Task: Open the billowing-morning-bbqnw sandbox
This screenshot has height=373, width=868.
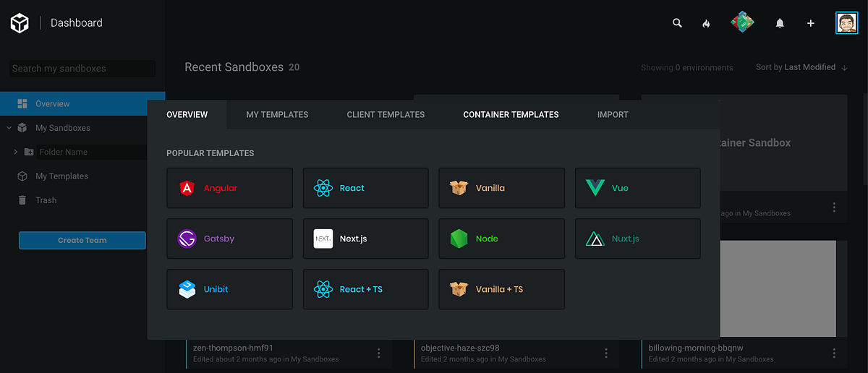Action: [x=696, y=348]
